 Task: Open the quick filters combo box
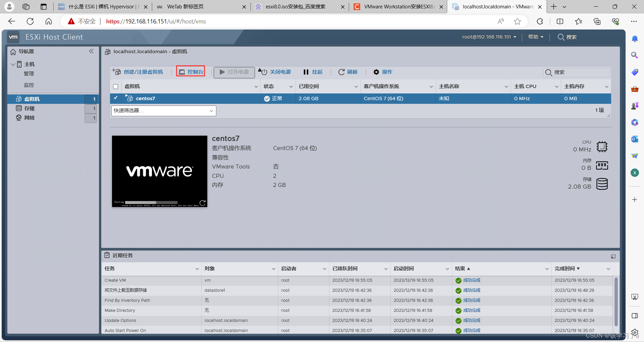coord(164,111)
